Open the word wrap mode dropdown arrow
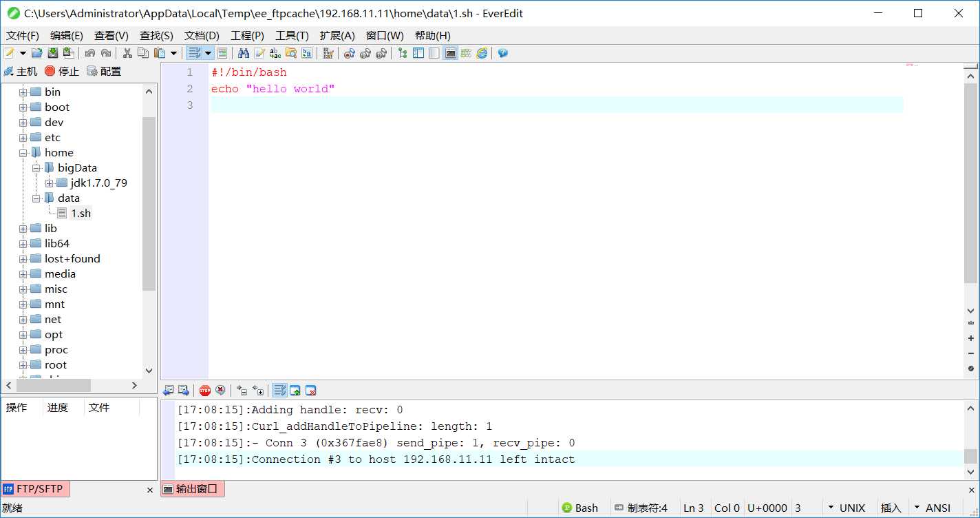Image resolution: width=980 pixels, height=518 pixels. point(208,53)
